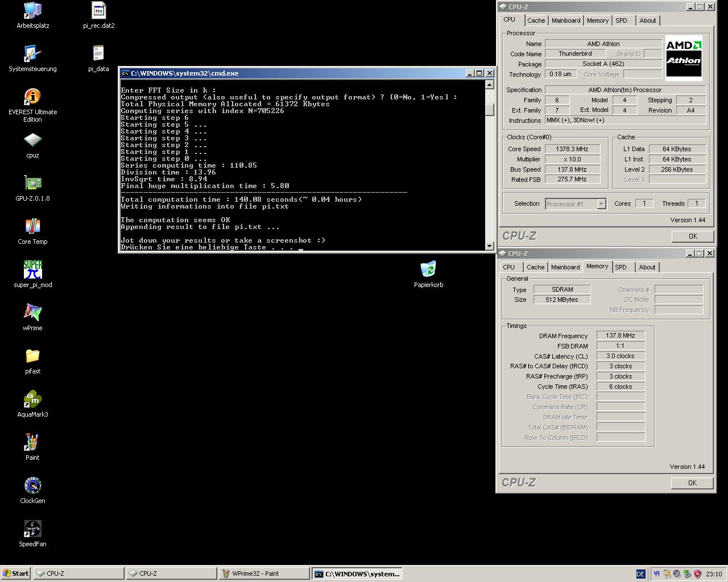Viewport: 728px width, 582px height.
Task: Switch to Cache tab in upper CPU-Z
Action: point(536,20)
